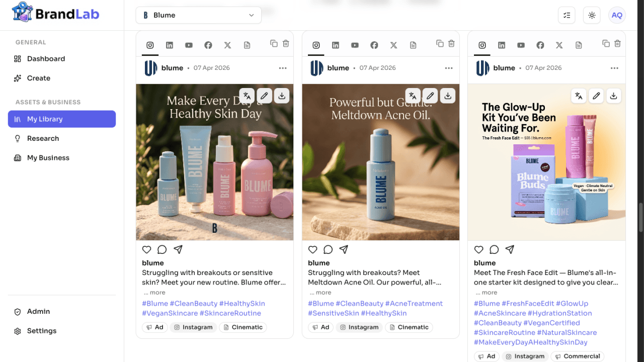
Task: Toggle light/dark theme sun icon
Action: click(x=592, y=15)
